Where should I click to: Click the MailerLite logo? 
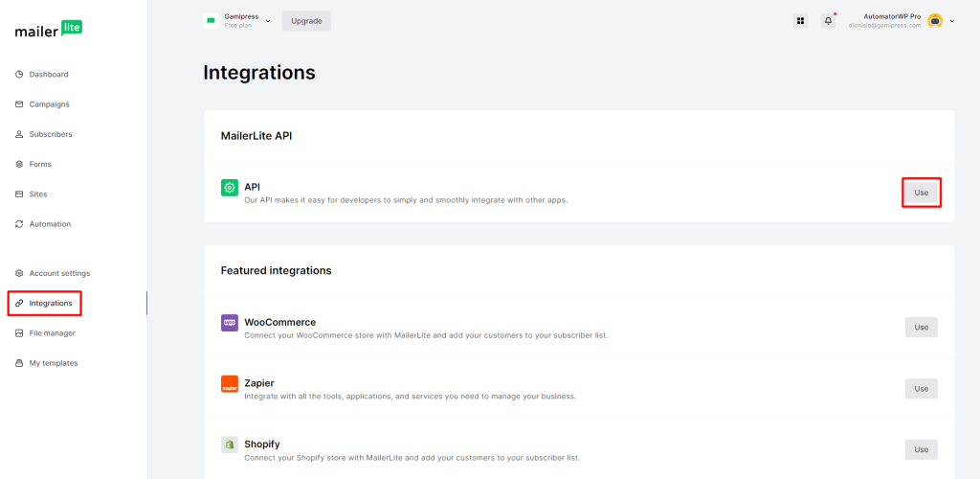tap(49, 29)
